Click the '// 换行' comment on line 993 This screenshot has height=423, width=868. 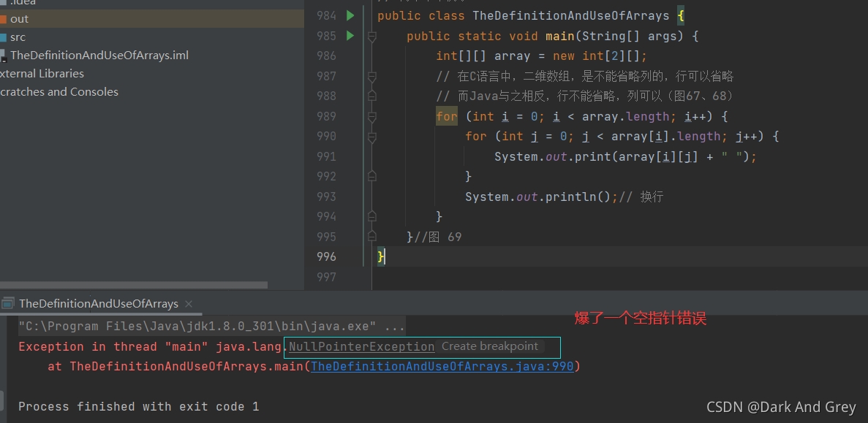(x=641, y=197)
